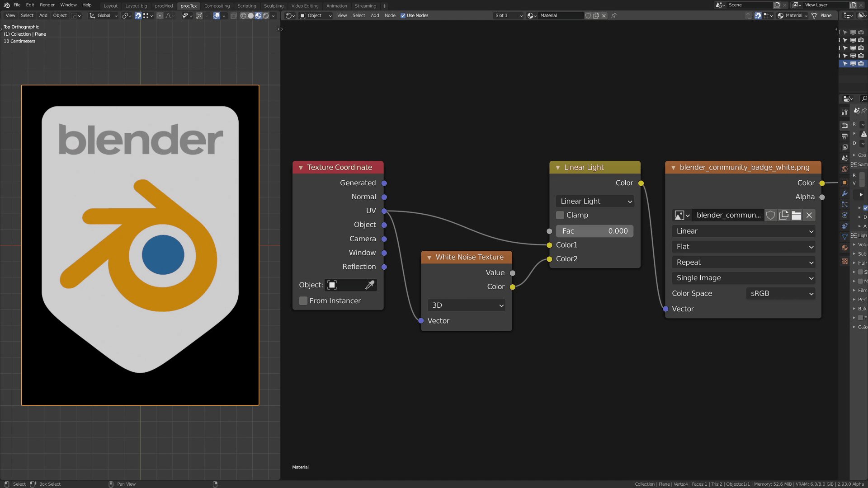Image resolution: width=868 pixels, height=488 pixels.
Task: Collapse the Texture Coordinate node
Action: 301,168
